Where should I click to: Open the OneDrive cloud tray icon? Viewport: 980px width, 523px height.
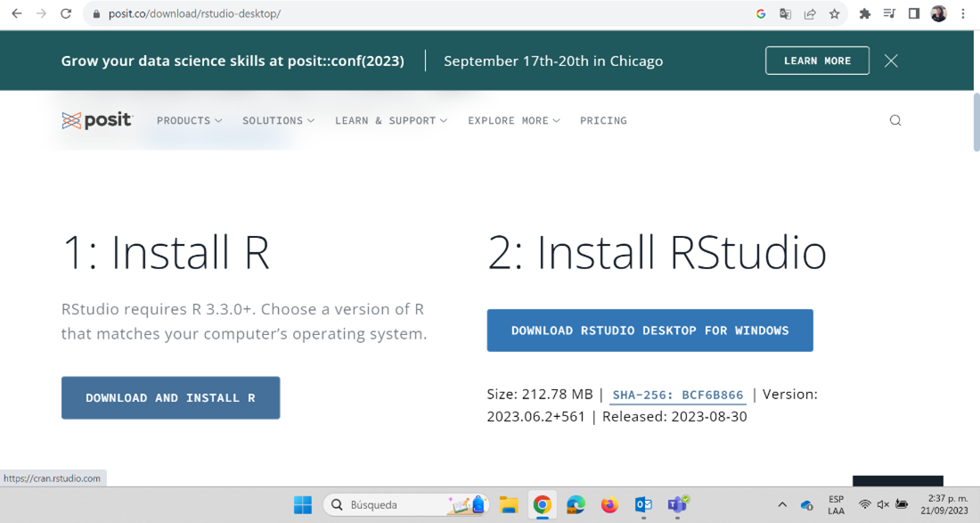point(807,505)
